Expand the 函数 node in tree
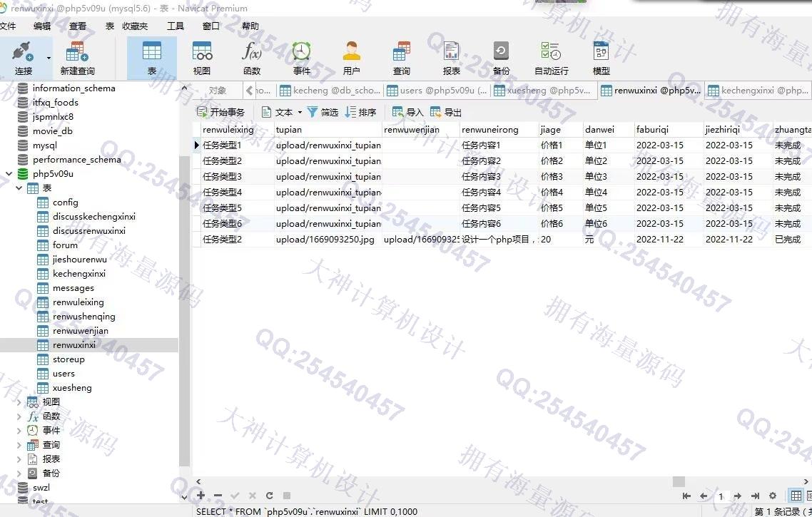 coord(19,416)
